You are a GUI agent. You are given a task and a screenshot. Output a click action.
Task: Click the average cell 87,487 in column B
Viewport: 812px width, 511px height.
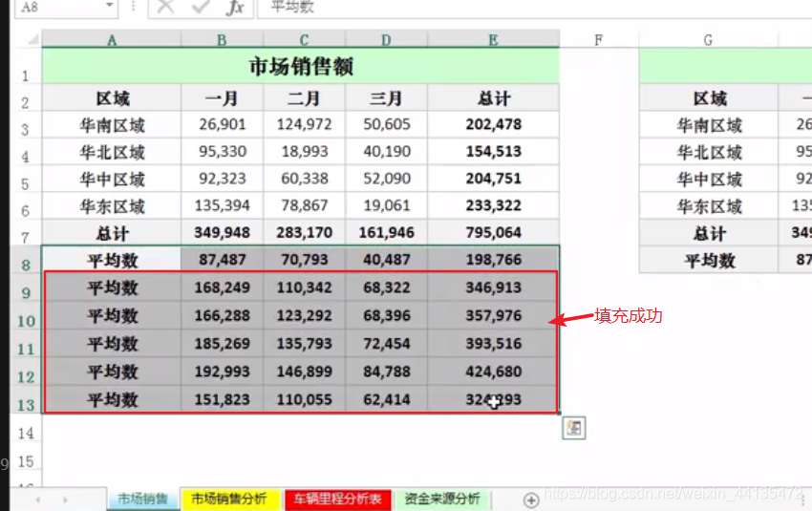(x=223, y=260)
